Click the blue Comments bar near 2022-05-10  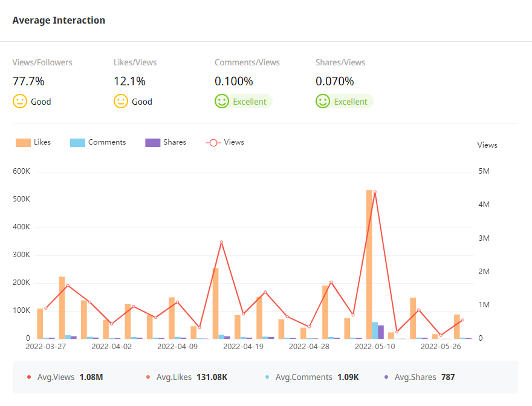point(375,330)
